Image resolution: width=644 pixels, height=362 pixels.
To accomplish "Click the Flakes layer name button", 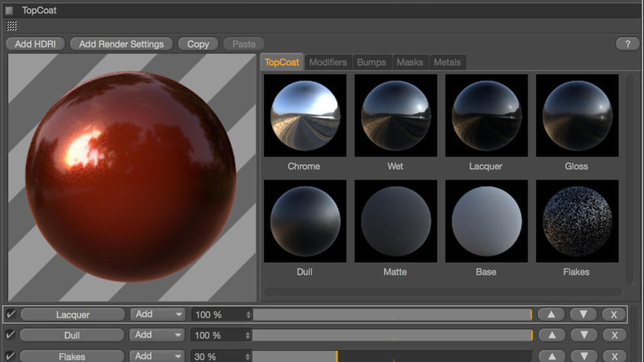I will (x=72, y=356).
